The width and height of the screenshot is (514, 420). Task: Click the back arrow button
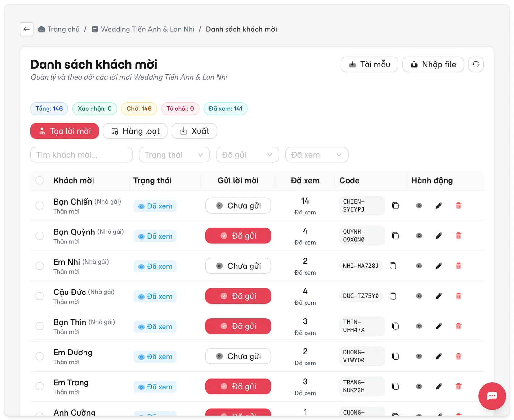coord(27,29)
